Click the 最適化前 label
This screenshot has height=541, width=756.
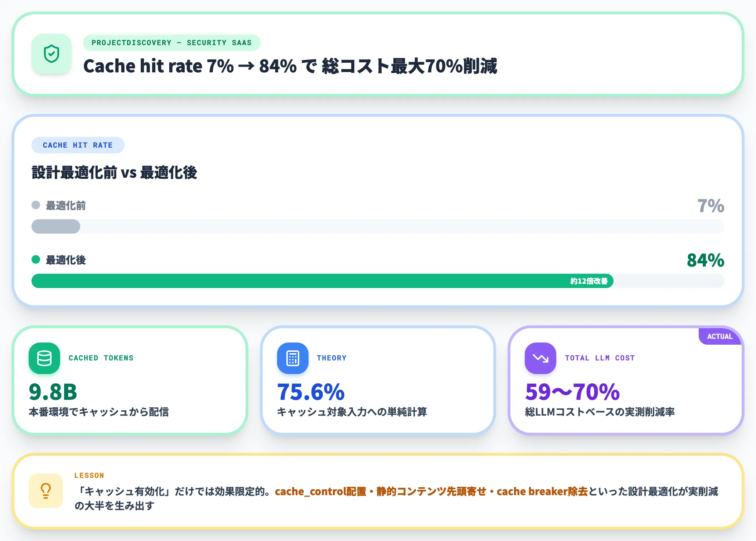[x=66, y=206]
